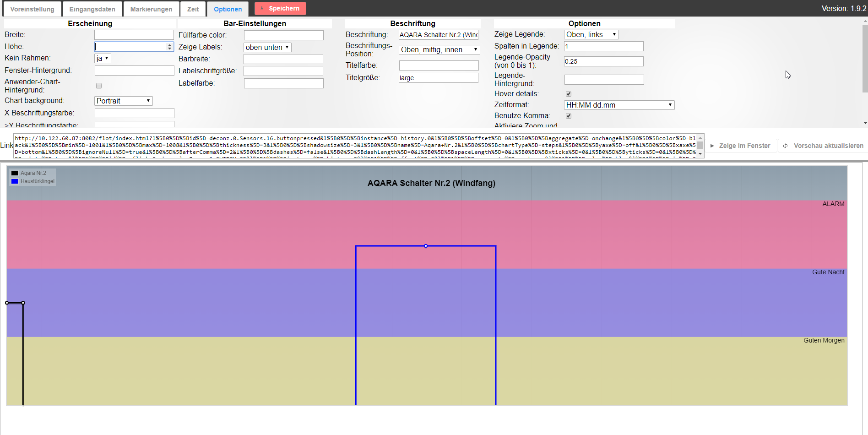The height and width of the screenshot is (435, 868).
Task: Open the Chart background dropdown
Action: [x=124, y=101]
